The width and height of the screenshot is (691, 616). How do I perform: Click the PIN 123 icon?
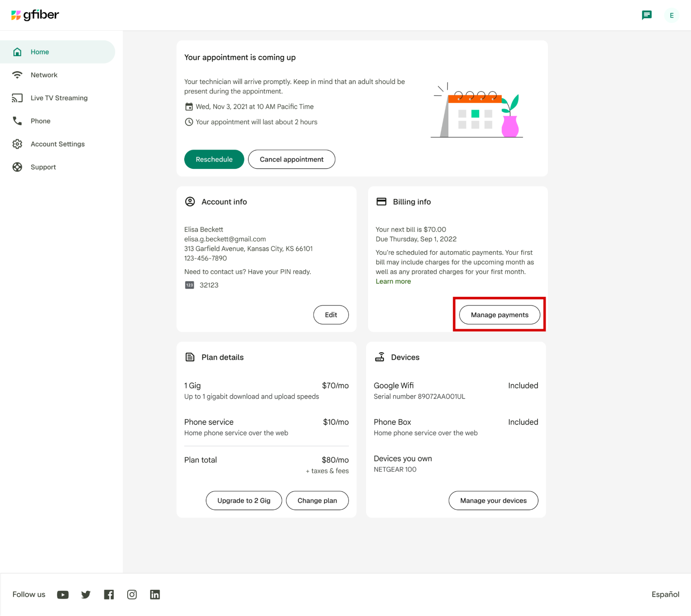(x=189, y=285)
